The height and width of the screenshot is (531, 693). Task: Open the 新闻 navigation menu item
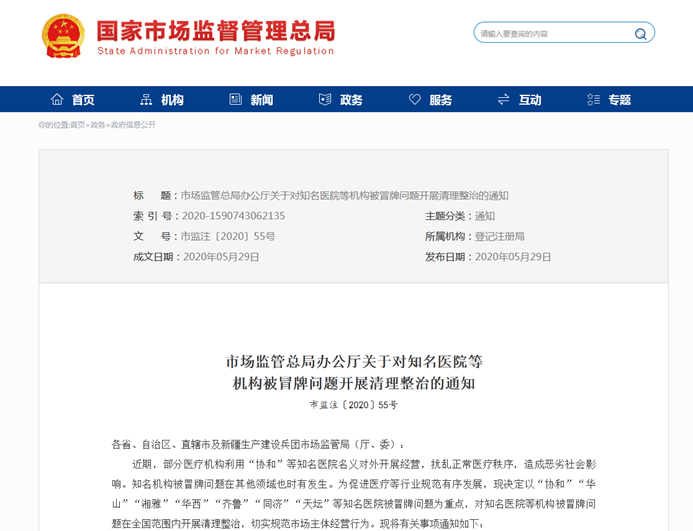[262, 99]
